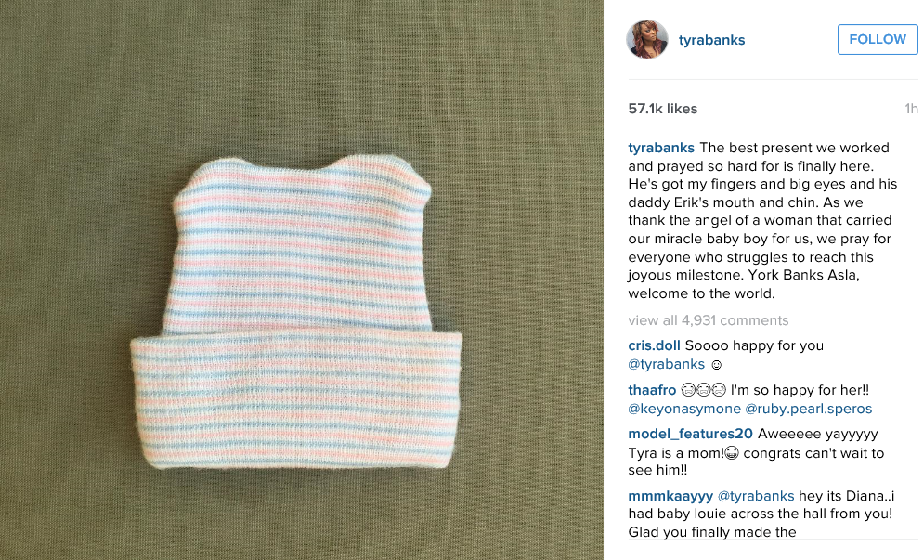Click the @ruby.pearl.speros mention
The image size is (924, 560).
pyautogui.click(x=809, y=409)
